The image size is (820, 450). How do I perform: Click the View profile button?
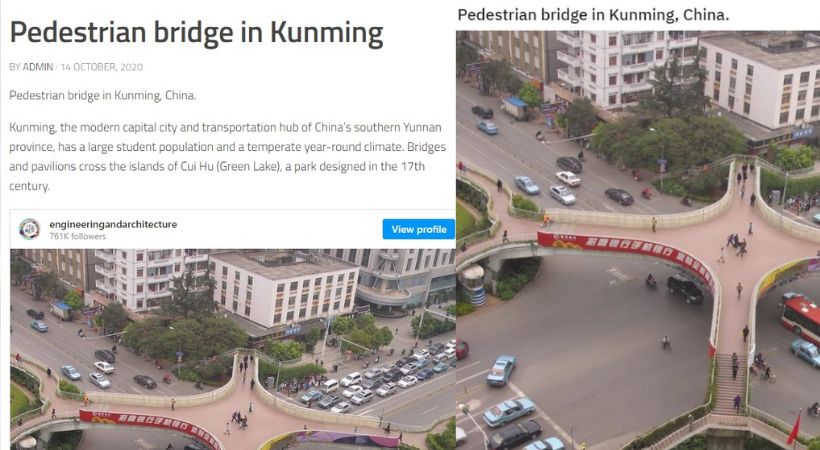click(418, 229)
